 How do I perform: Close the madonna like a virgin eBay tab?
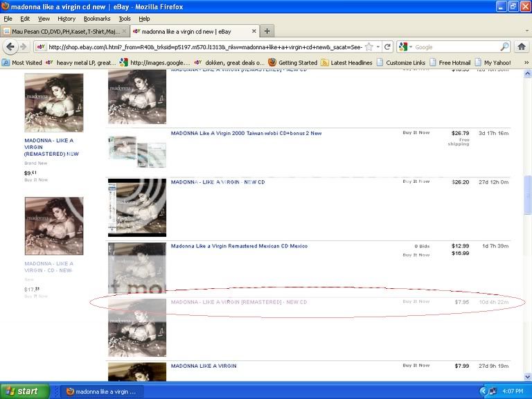pyautogui.click(x=254, y=31)
